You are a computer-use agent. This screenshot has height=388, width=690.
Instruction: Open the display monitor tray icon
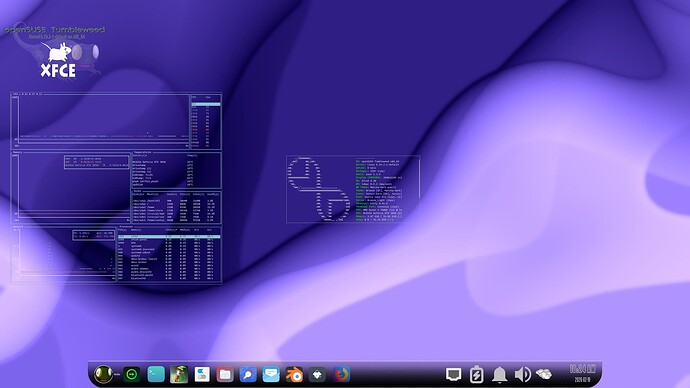(453, 374)
